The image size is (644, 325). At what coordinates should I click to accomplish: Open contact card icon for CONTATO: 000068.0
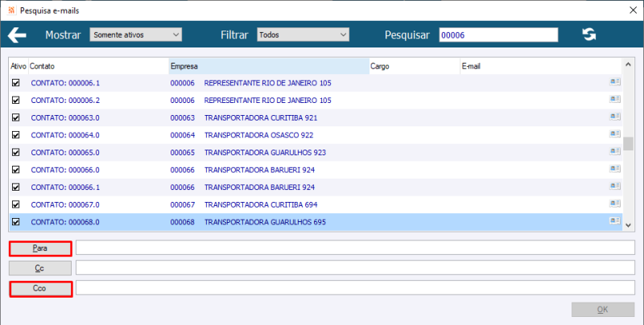coord(614,221)
